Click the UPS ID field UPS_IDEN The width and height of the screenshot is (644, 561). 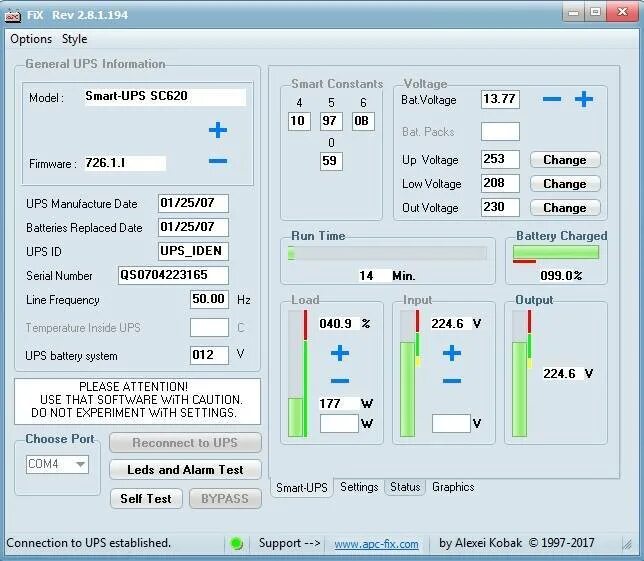(193, 251)
